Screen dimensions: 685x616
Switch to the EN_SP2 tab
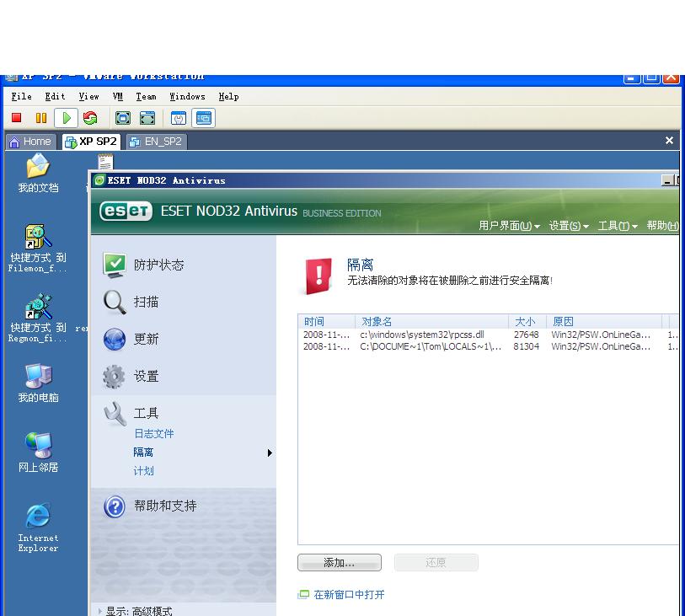coord(157,142)
